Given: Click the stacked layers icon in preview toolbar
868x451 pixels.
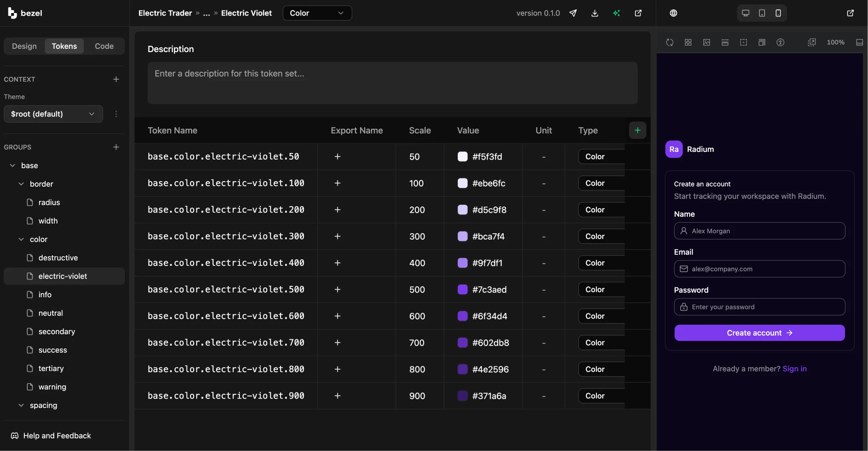Looking at the screenshot, I should tap(762, 42).
